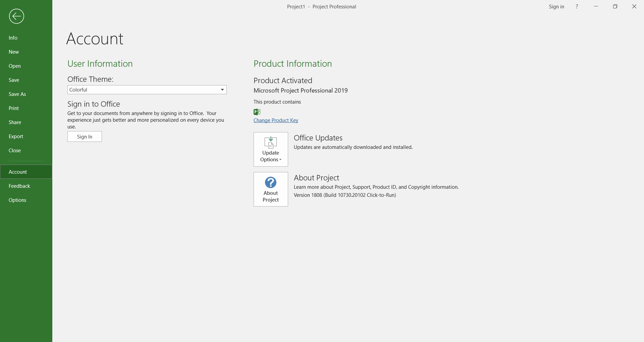Click 'Microsoft Project Professional 2019' text
Image resolution: width=644 pixels, height=342 pixels.
(301, 91)
